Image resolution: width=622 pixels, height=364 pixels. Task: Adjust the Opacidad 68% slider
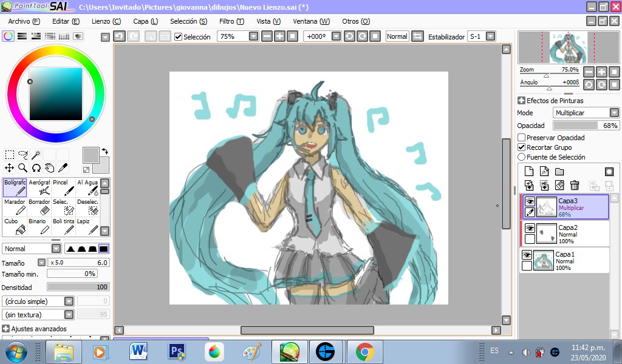586,126
